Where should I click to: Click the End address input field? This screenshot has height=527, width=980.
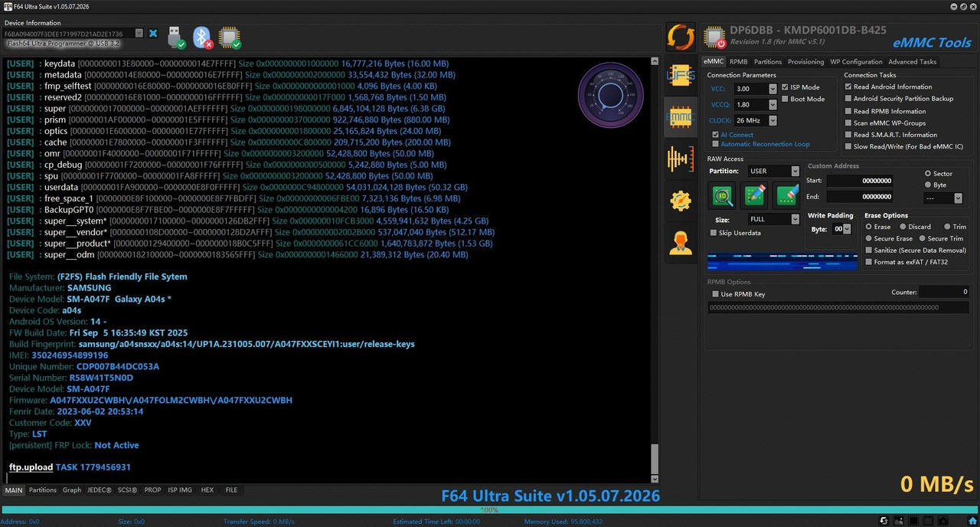pyautogui.click(x=860, y=197)
